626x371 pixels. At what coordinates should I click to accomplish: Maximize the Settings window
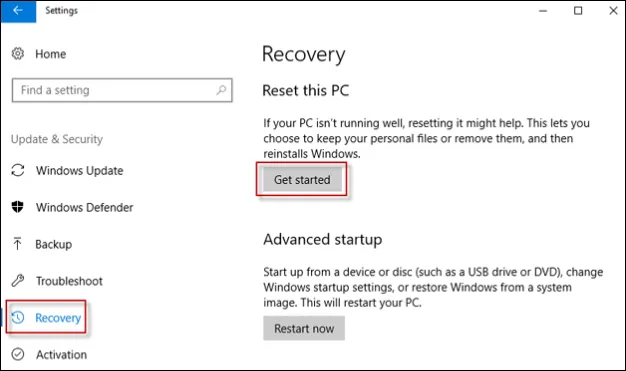tap(578, 11)
